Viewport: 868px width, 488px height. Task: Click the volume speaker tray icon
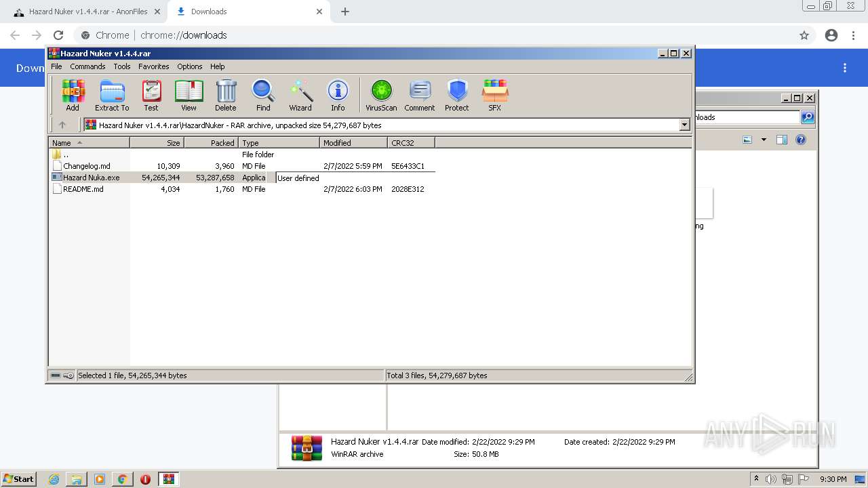pos(771,479)
